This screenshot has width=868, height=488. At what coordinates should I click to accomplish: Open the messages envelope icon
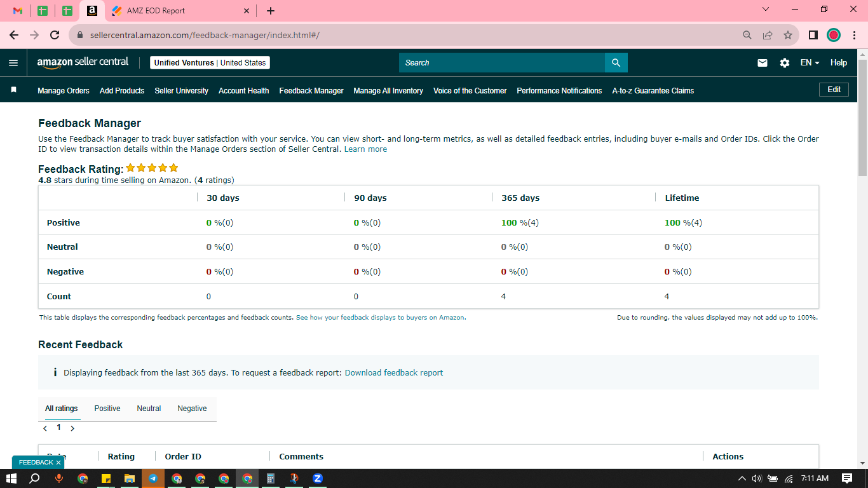click(763, 63)
